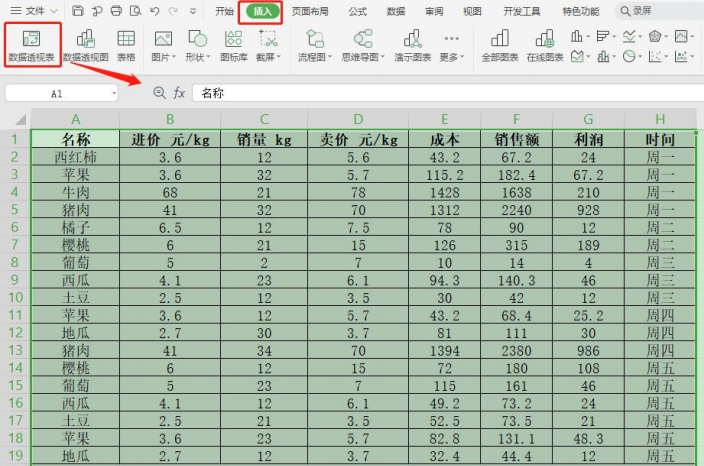Click the magnifier icon beside fx
The width and height of the screenshot is (704, 466).
coord(159,93)
